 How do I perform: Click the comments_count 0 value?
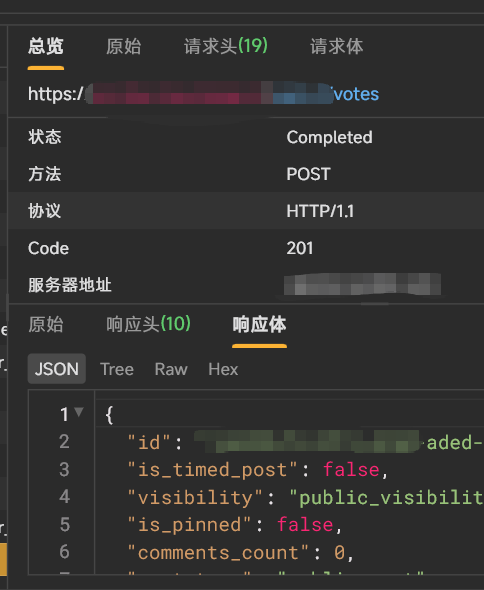tap(339, 553)
